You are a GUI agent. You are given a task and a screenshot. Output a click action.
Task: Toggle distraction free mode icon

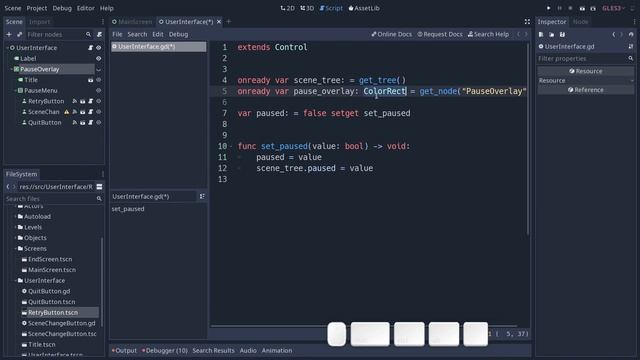527,22
